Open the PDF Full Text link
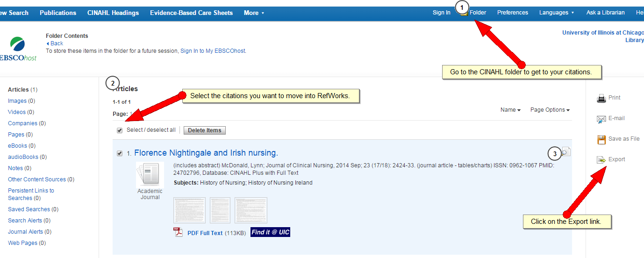 [205, 233]
